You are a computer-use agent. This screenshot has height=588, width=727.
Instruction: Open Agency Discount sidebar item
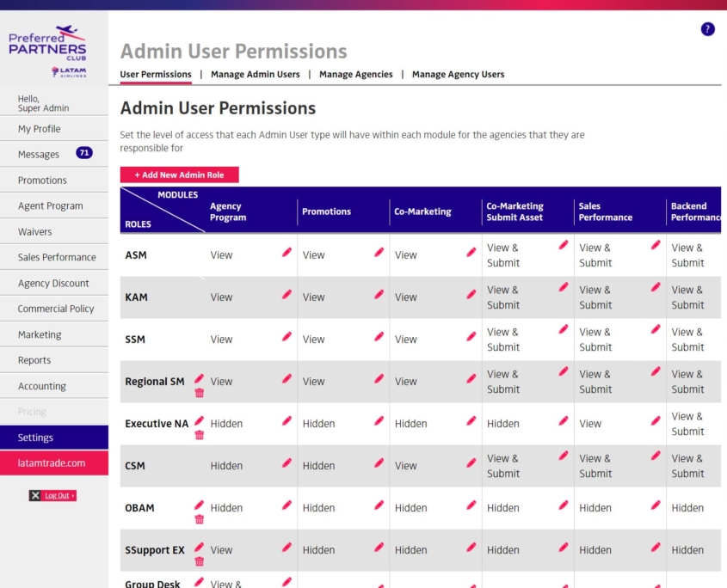pos(54,283)
